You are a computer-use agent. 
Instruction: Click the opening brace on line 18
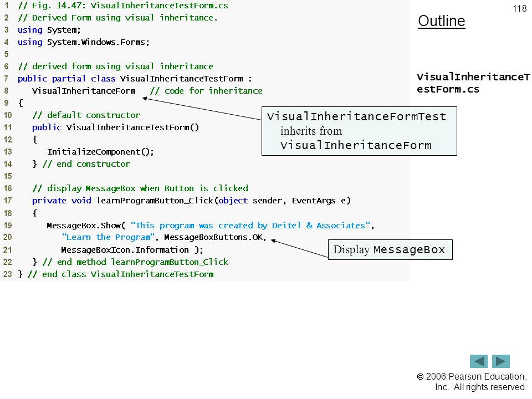pos(35,213)
